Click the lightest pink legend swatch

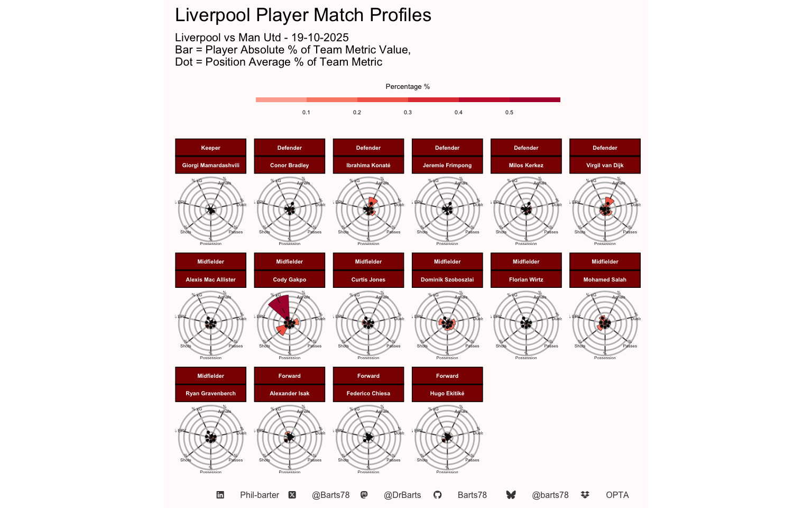point(281,99)
